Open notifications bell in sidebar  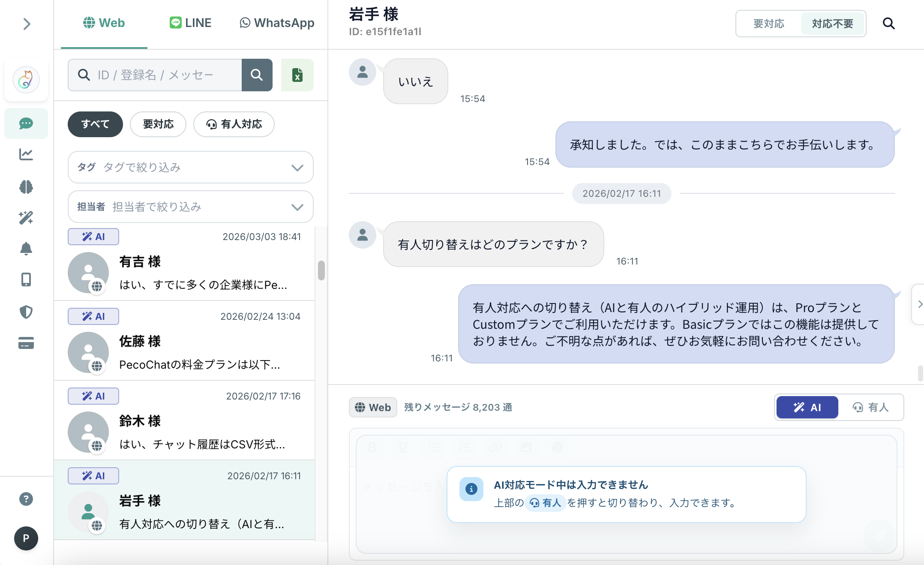[x=26, y=249]
